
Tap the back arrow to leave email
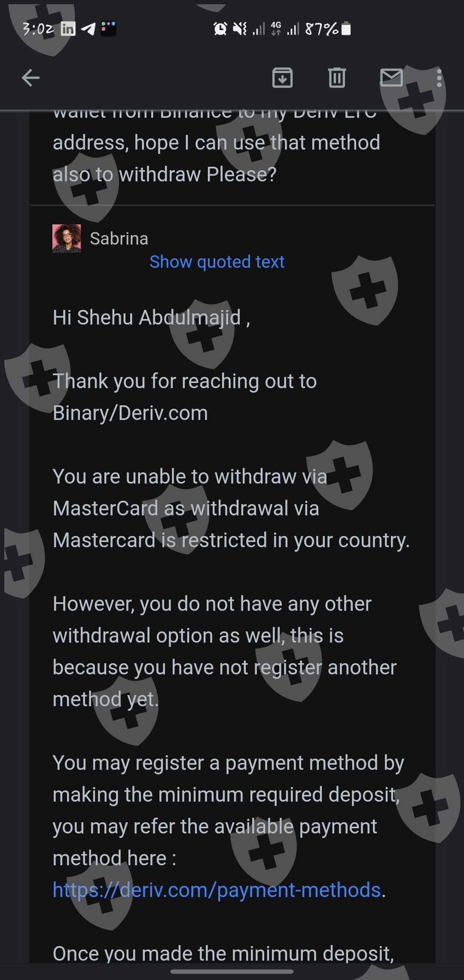point(31,78)
